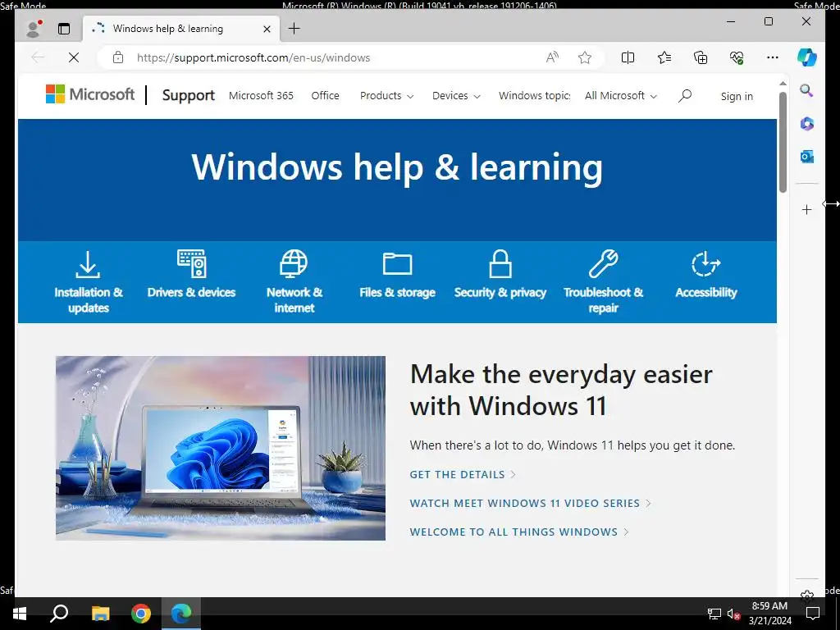
Task: Open sidebar Search icon
Action: (x=807, y=90)
